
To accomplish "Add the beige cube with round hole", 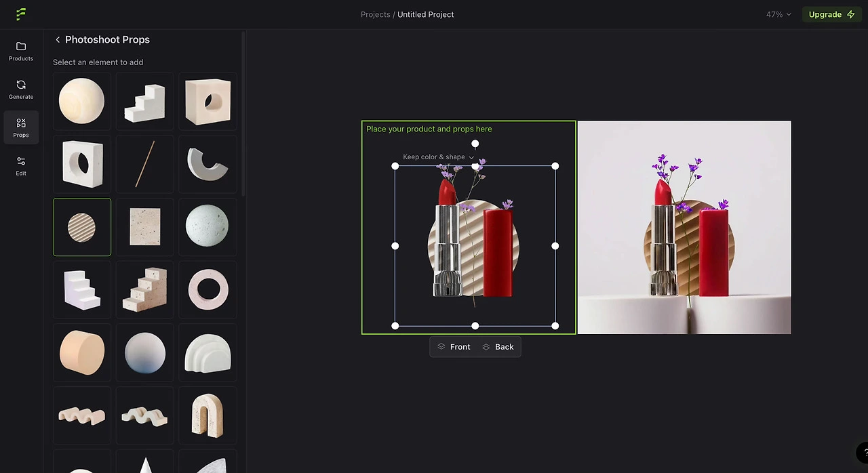I will (x=208, y=101).
